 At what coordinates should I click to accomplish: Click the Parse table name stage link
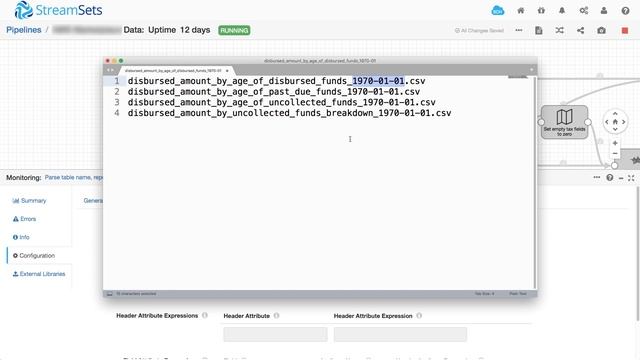[74, 178]
